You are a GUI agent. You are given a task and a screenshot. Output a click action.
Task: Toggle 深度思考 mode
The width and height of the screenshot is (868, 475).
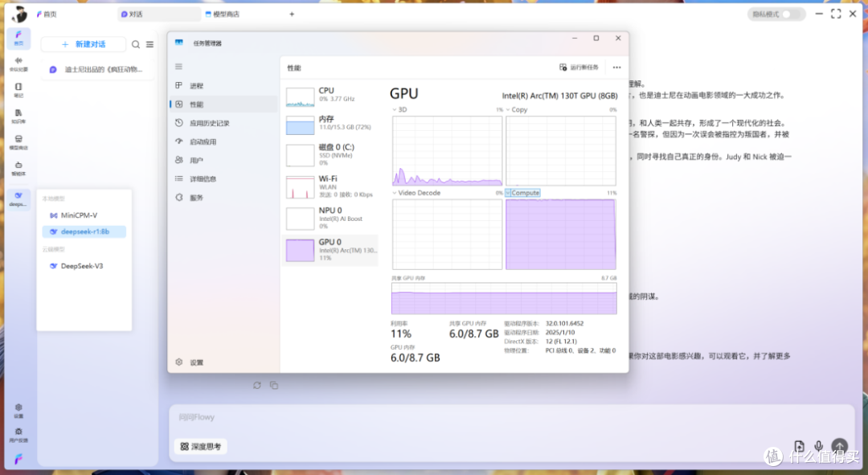[x=200, y=446]
